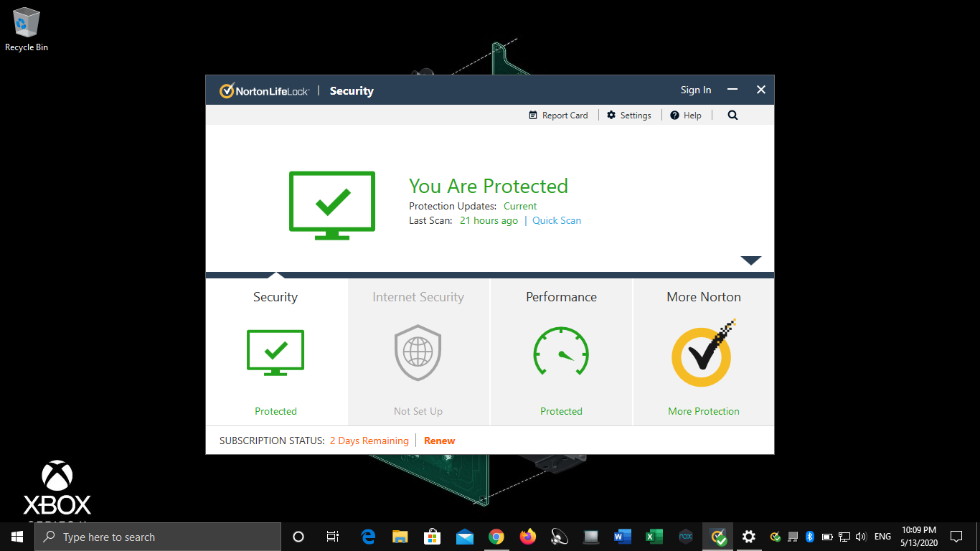
Task: Select the More Norton tab
Action: tap(704, 352)
